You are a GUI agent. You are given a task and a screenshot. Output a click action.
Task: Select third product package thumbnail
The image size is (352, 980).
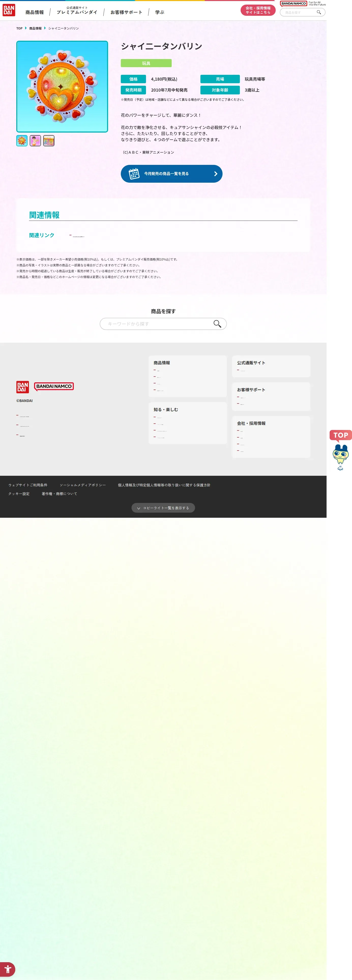point(49,141)
